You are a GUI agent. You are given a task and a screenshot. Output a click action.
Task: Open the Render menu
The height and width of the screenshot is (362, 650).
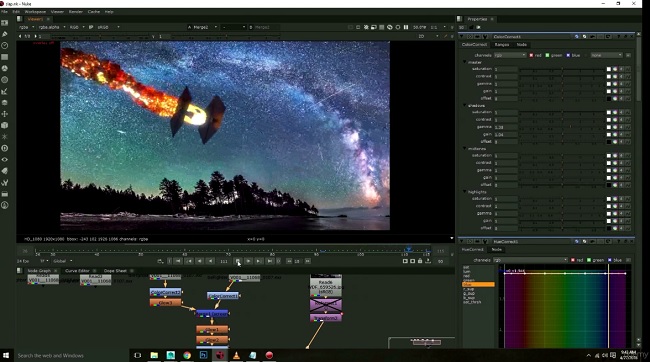coord(76,12)
